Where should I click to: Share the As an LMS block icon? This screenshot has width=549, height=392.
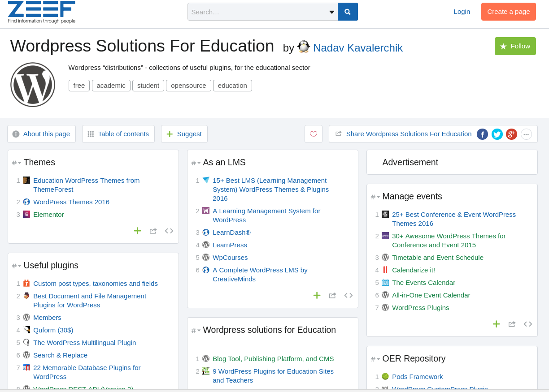point(332,295)
